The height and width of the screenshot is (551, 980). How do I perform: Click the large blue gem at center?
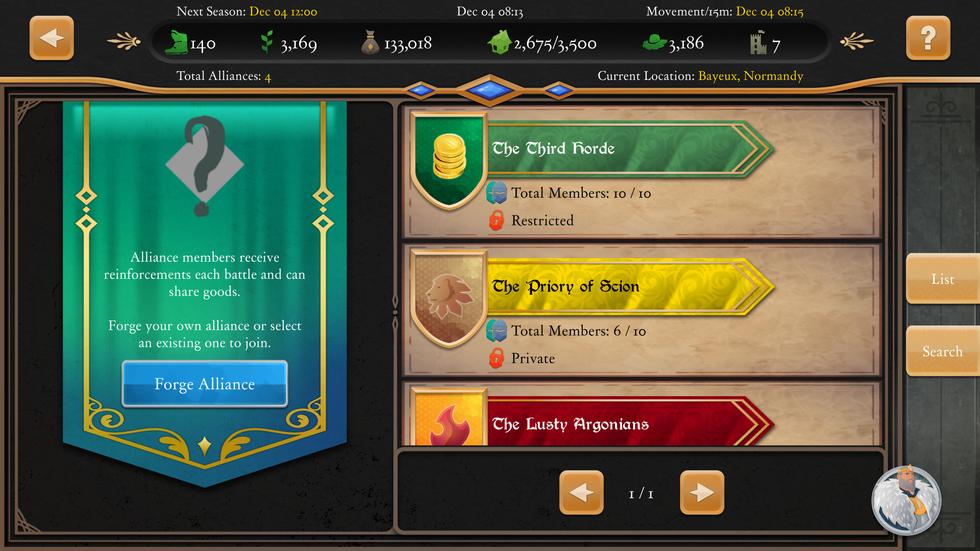click(x=490, y=91)
